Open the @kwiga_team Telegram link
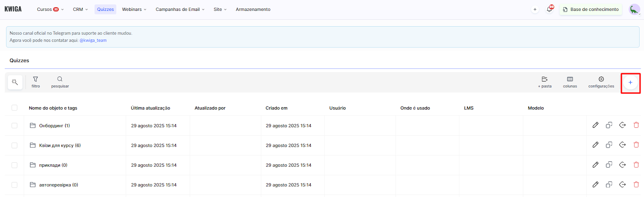 pos(93,40)
